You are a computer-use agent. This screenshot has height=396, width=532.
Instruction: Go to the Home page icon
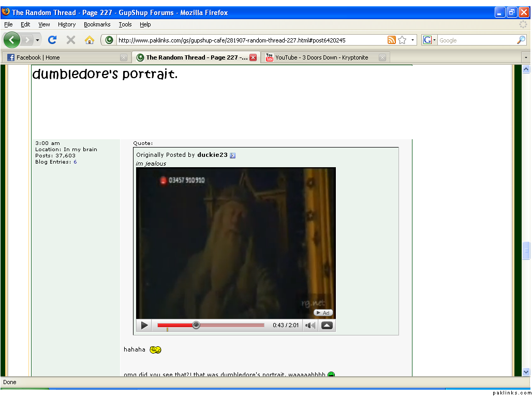tap(90, 40)
